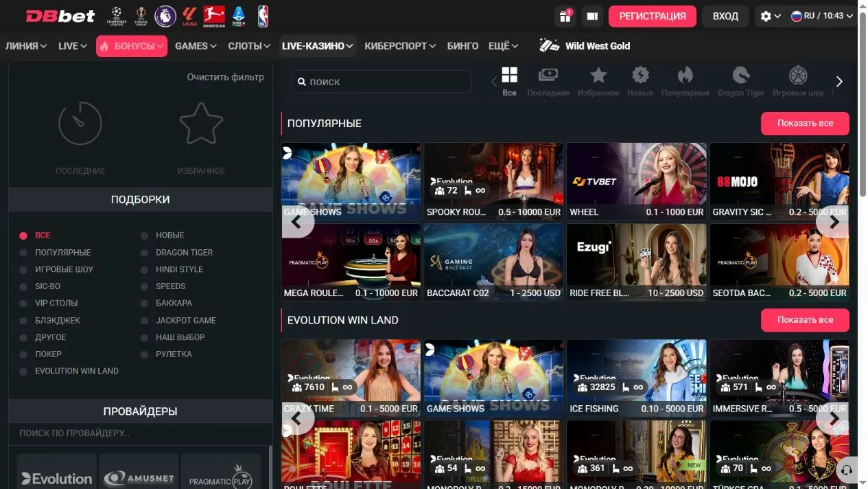Open the RU language and time dropdown
This screenshot has height=489, width=868.
pyautogui.click(x=821, y=16)
